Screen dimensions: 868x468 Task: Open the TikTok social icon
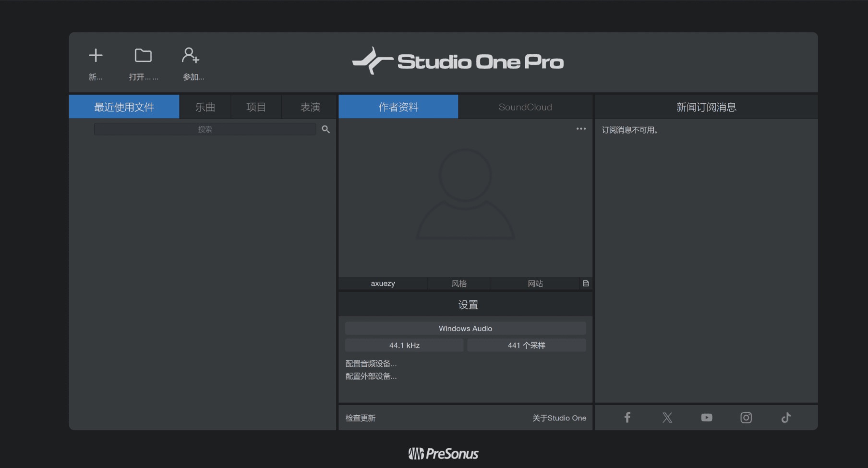point(786,418)
